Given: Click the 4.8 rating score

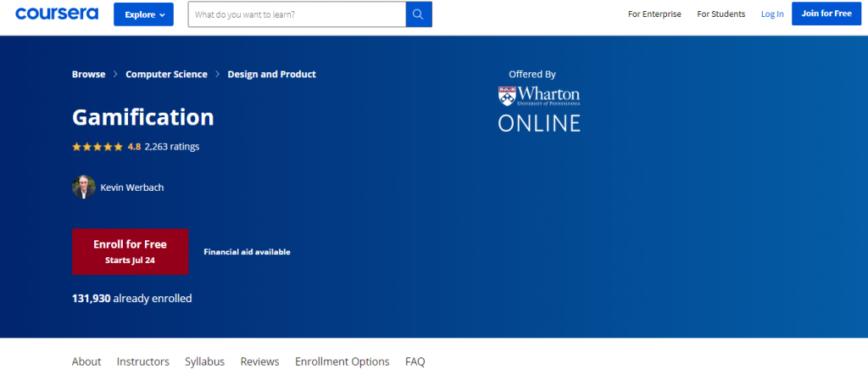Looking at the screenshot, I should pyautogui.click(x=134, y=147).
